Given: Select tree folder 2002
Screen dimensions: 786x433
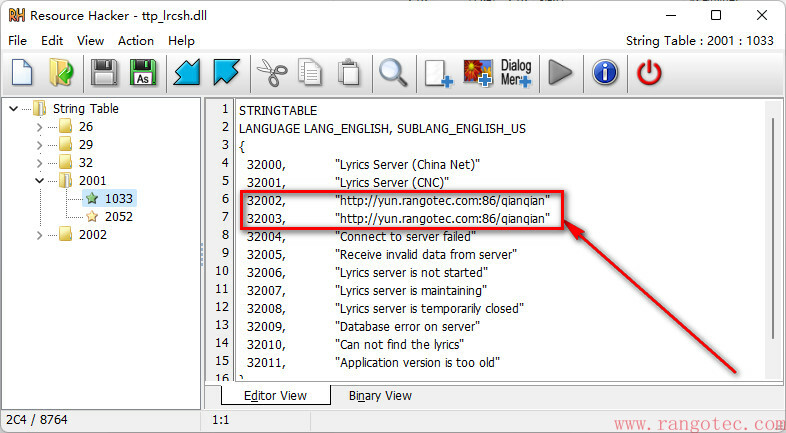Looking at the screenshot, I should (93, 235).
